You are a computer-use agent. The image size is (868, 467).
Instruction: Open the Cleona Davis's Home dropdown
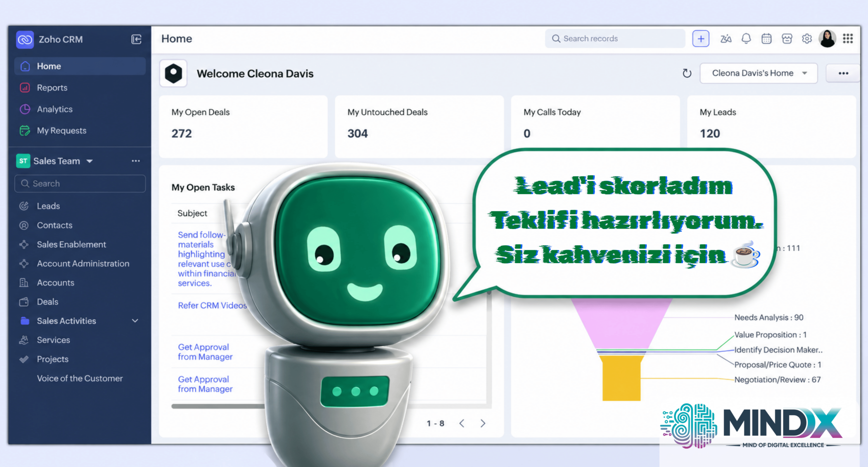tap(759, 73)
